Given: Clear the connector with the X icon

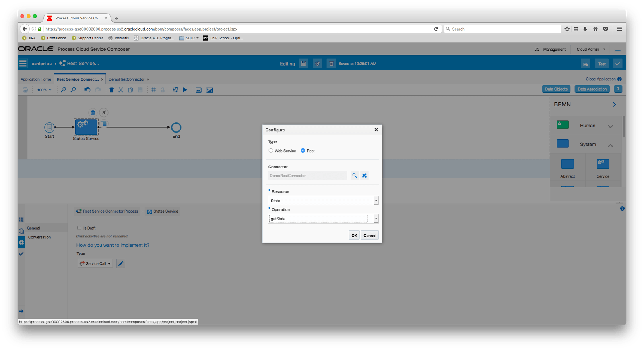Looking at the screenshot, I should tap(364, 176).
